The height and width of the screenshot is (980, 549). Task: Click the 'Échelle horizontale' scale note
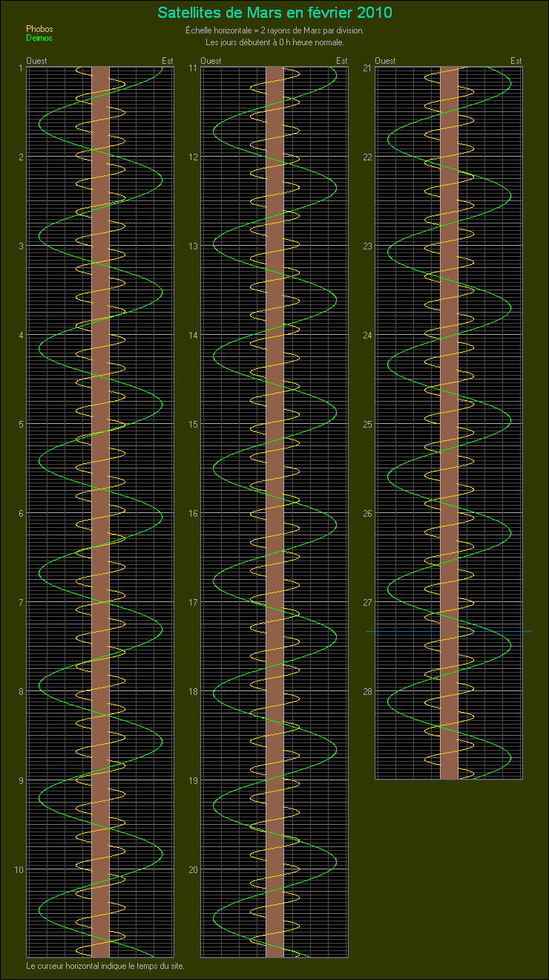point(274,31)
